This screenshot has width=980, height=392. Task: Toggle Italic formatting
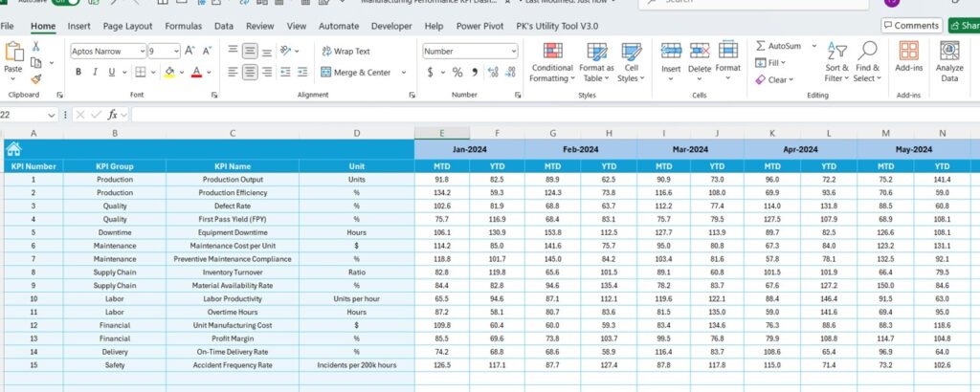point(95,73)
